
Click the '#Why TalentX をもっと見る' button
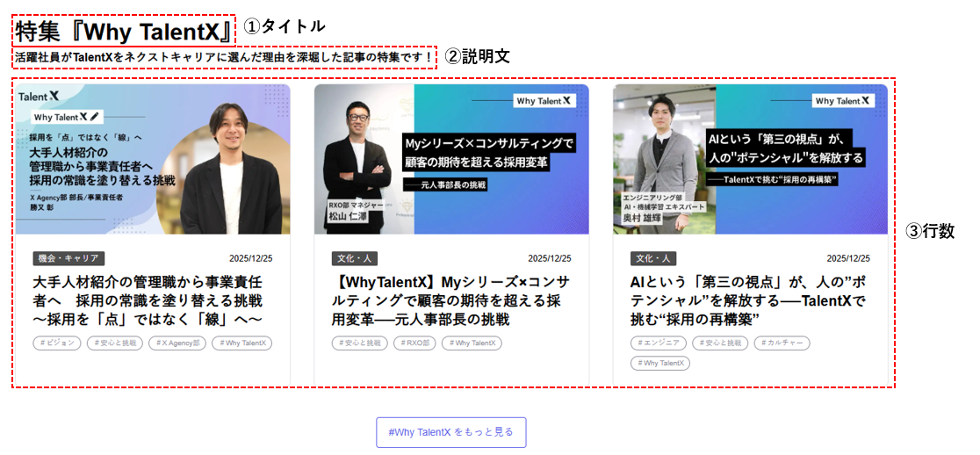click(x=450, y=432)
